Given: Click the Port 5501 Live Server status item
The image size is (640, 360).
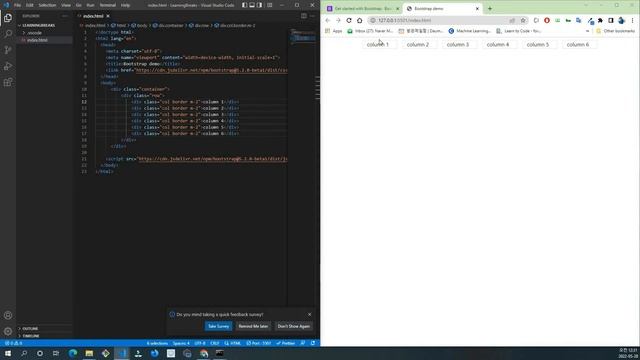Looking at the screenshot, I should click(x=259, y=343).
